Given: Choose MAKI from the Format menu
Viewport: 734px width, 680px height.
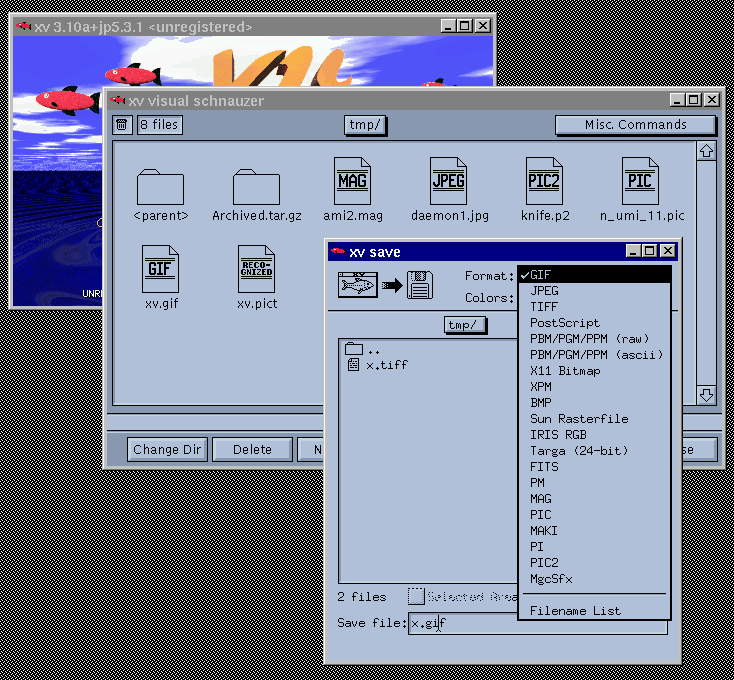Looking at the screenshot, I should (595, 531).
